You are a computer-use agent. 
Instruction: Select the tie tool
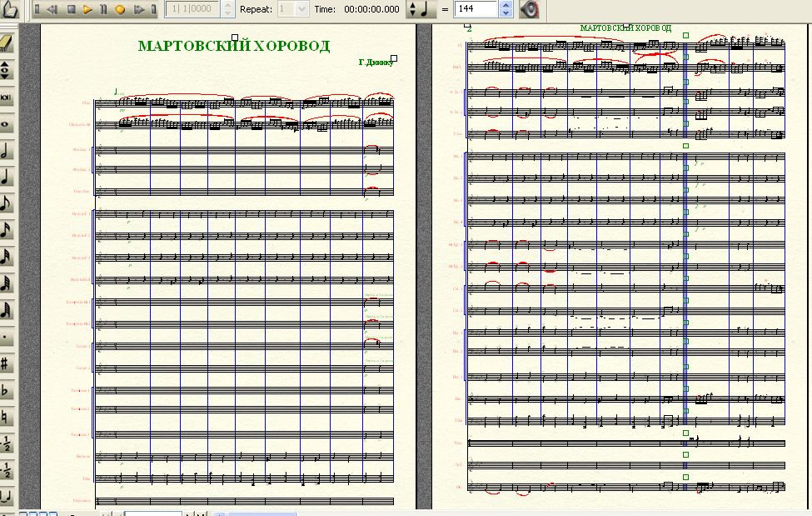tap(6, 497)
